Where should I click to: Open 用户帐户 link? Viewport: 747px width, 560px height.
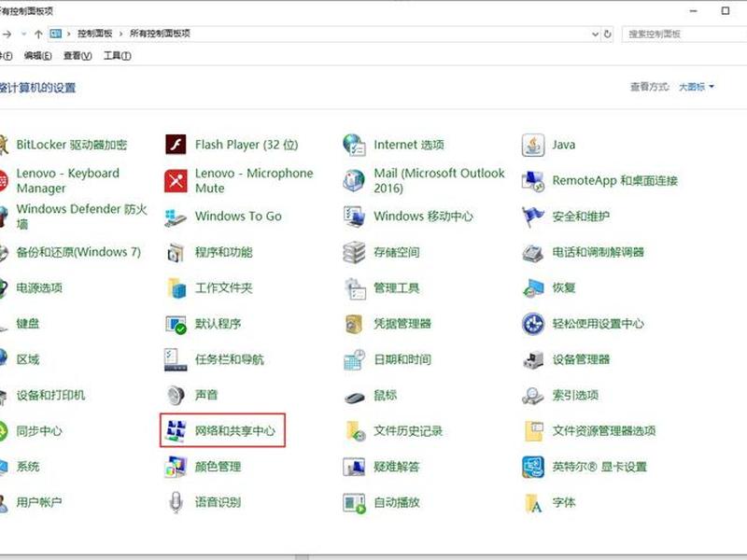(x=39, y=502)
